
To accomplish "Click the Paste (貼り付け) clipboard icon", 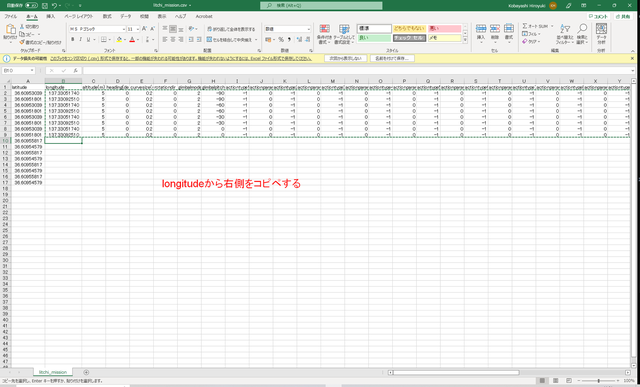I will click(10, 30).
